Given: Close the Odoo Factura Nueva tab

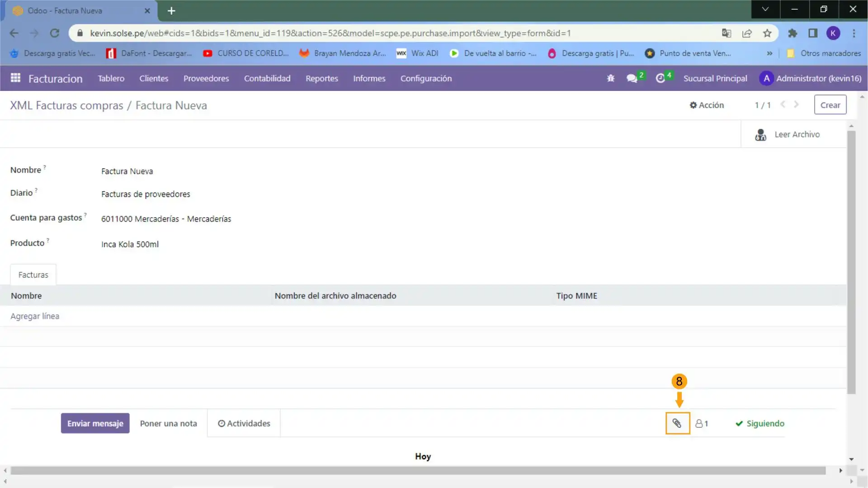Looking at the screenshot, I should pyautogui.click(x=147, y=11).
